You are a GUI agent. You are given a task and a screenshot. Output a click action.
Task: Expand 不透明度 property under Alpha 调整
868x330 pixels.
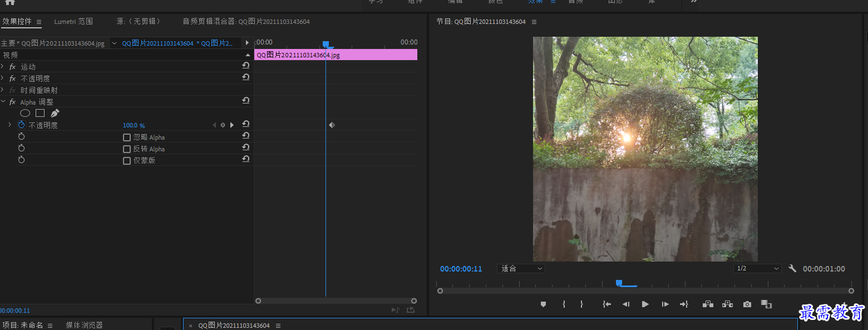[x=9, y=125]
